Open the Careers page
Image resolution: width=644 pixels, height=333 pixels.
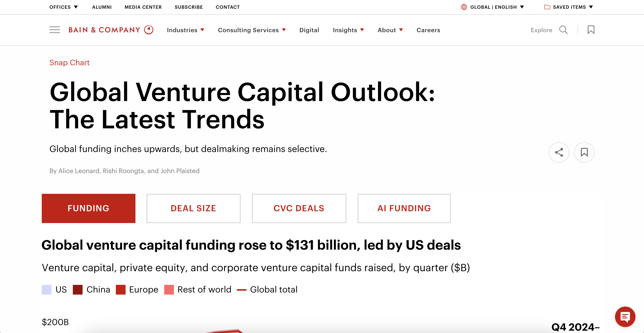pyautogui.click(x=428, y=30)
